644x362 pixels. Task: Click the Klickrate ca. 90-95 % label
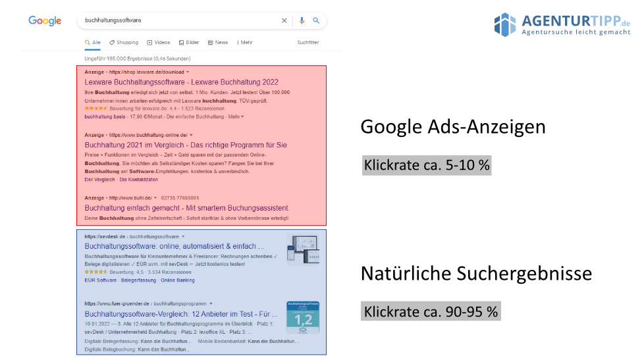click(x=431, y=311)
